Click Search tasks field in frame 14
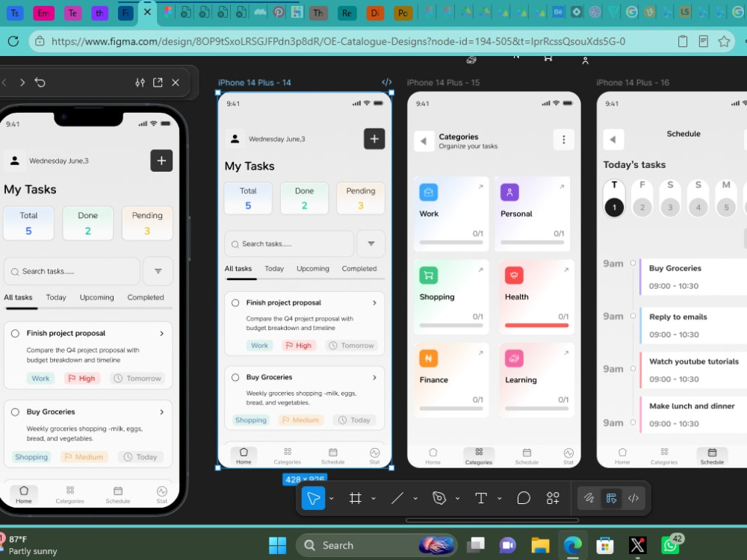747x560 pixels. tap(289, 243)
